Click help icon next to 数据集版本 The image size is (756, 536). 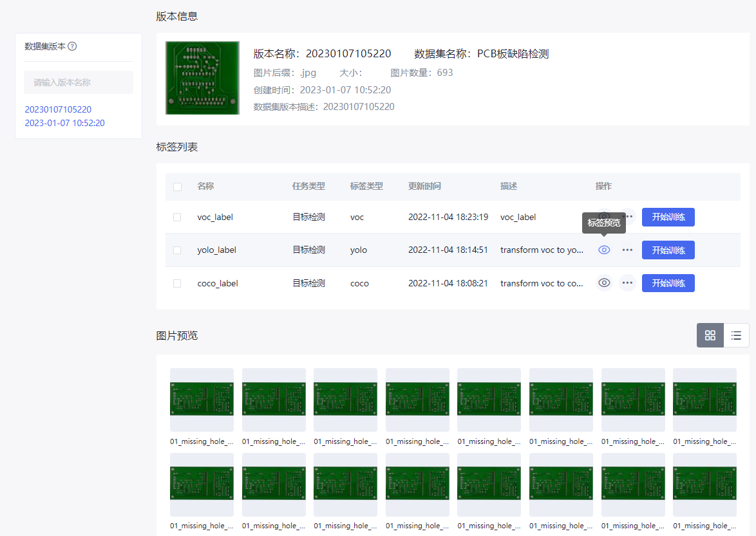(x=72, y=46)
